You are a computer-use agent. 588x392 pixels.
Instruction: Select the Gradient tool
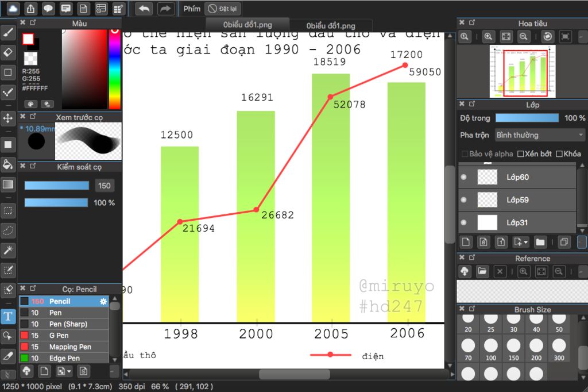point(8,185)
